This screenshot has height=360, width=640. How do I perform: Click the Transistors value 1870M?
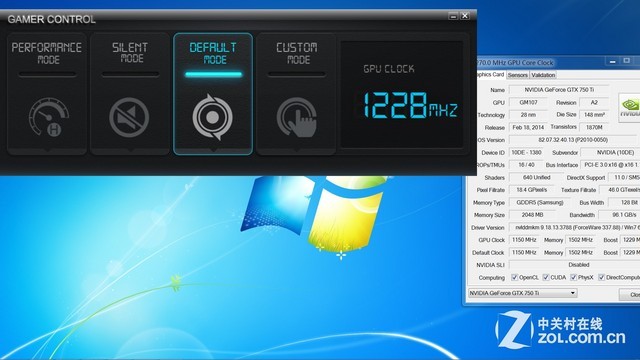pos(594,127)
